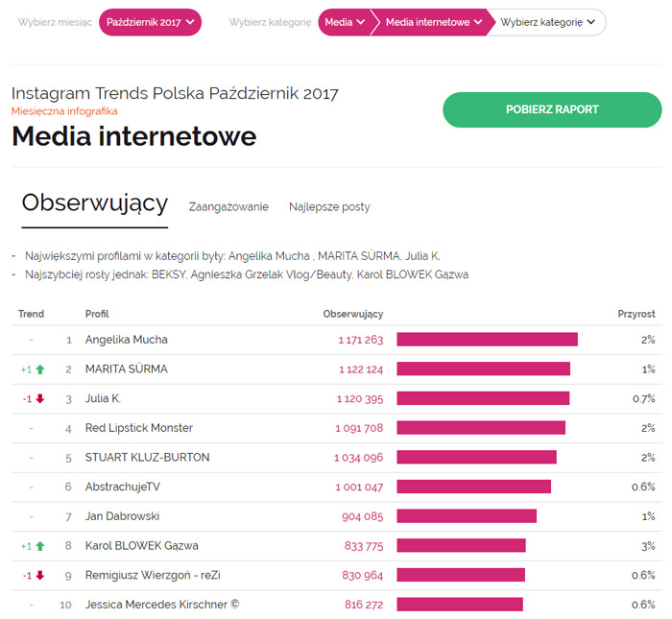Select Jessica Mercedes Kirschner profile name
The width and height of the screenshot is (672, 619).
pos(162,605)
